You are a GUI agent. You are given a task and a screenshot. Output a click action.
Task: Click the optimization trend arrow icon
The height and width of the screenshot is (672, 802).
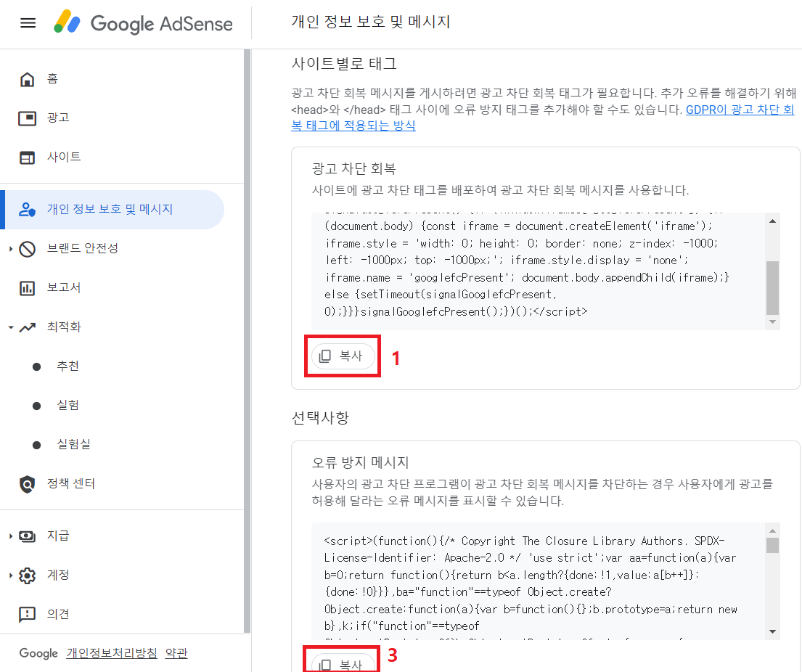[28, 327]
